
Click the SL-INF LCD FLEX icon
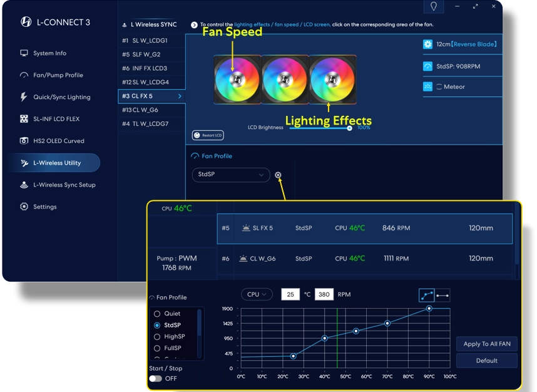[24, 119]
